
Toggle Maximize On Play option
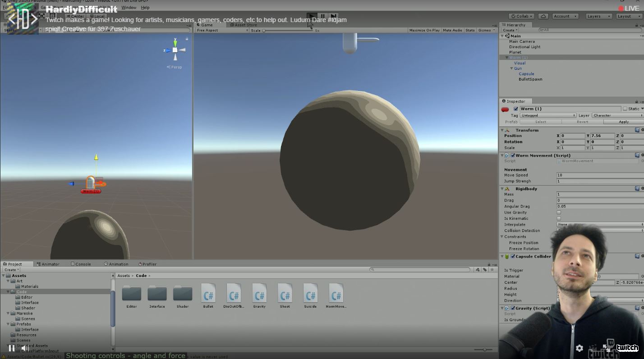point(424,30)
